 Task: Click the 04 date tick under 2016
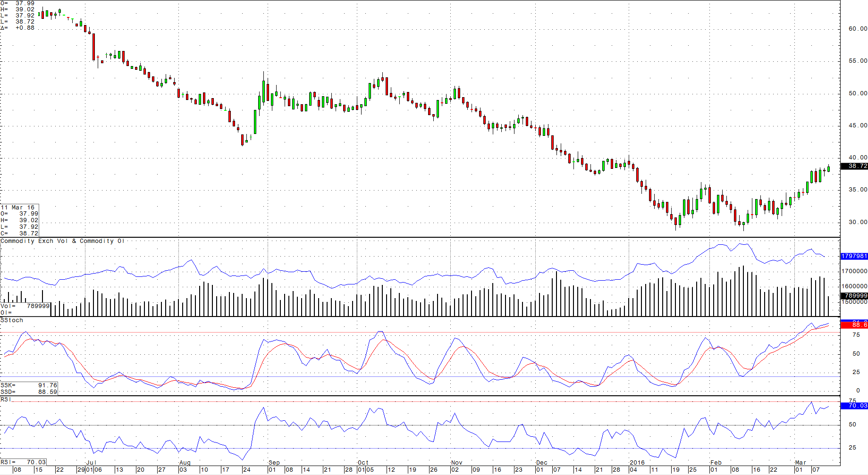click(x=633, y=470)
